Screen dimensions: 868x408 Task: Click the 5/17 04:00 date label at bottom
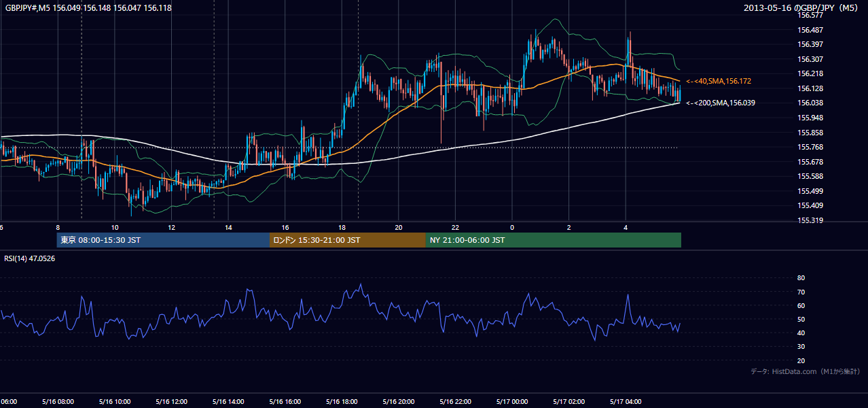[626, 401]
